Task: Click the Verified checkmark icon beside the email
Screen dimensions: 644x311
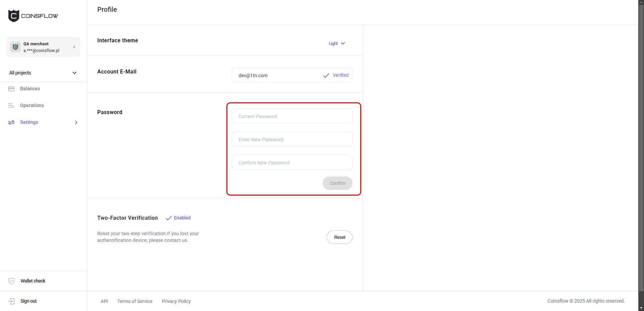Action: [326, 75]
